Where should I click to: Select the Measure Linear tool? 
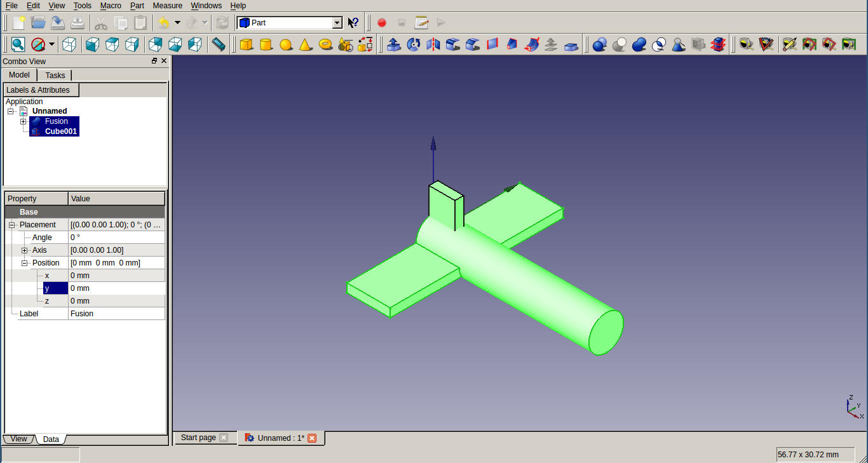(746, 44)
